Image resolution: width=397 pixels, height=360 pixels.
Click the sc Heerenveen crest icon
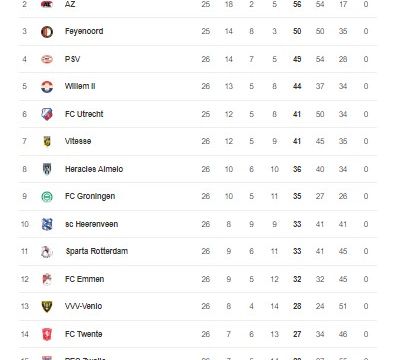click(x=47, y=224)
